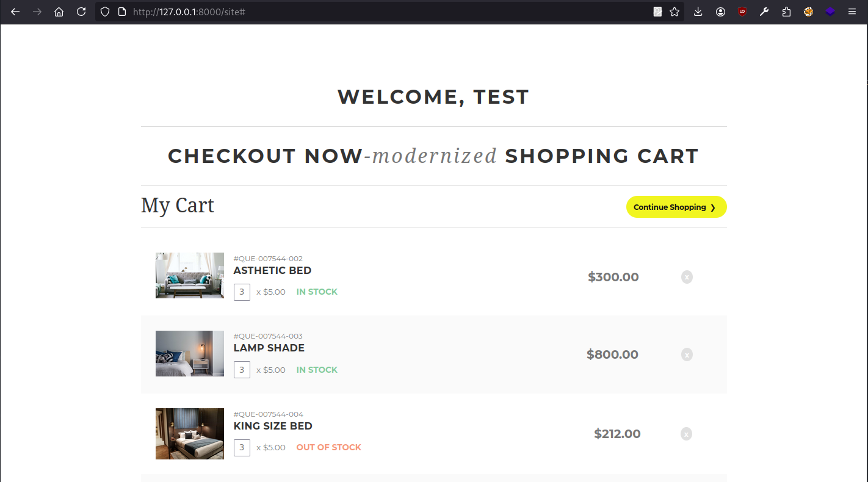
Task: Delete King Size Bed from cart
Action: click(x=687, y=434)
